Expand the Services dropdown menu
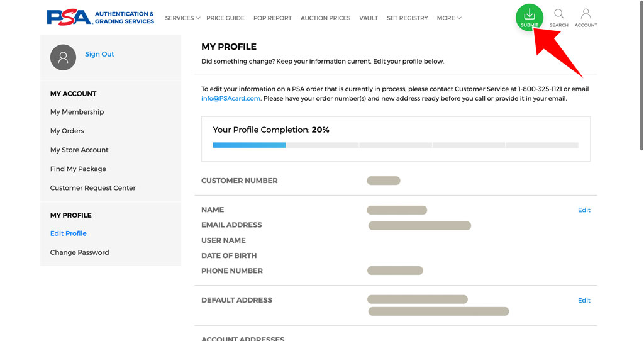Viewport: 644px width, 341px height. point(182,18)
